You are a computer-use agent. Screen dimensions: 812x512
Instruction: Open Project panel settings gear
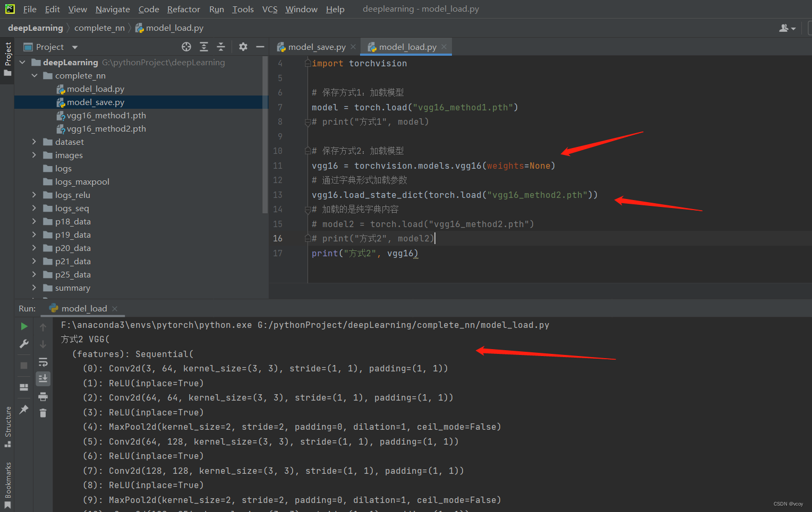click(243, 47)
